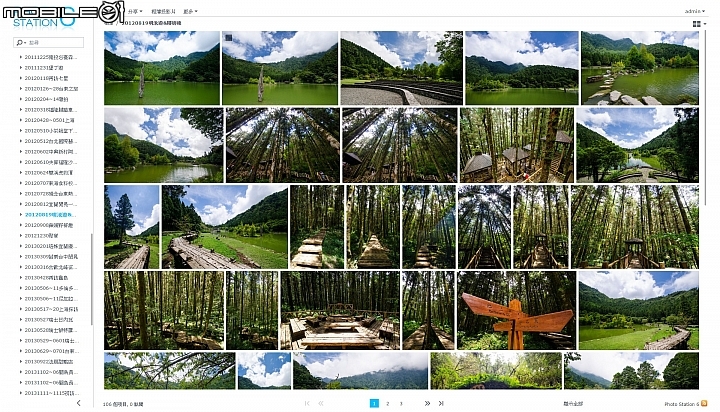This screenshot has width=720, height=412.
Task: Tick the selection checkbox on the second lake photo
Action: click(x=229, y=37)
